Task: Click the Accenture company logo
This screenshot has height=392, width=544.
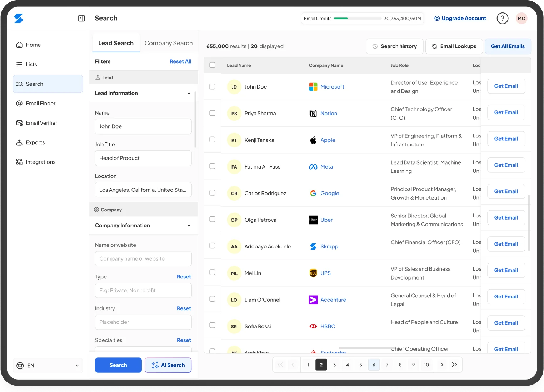Action: click(313, 300)
